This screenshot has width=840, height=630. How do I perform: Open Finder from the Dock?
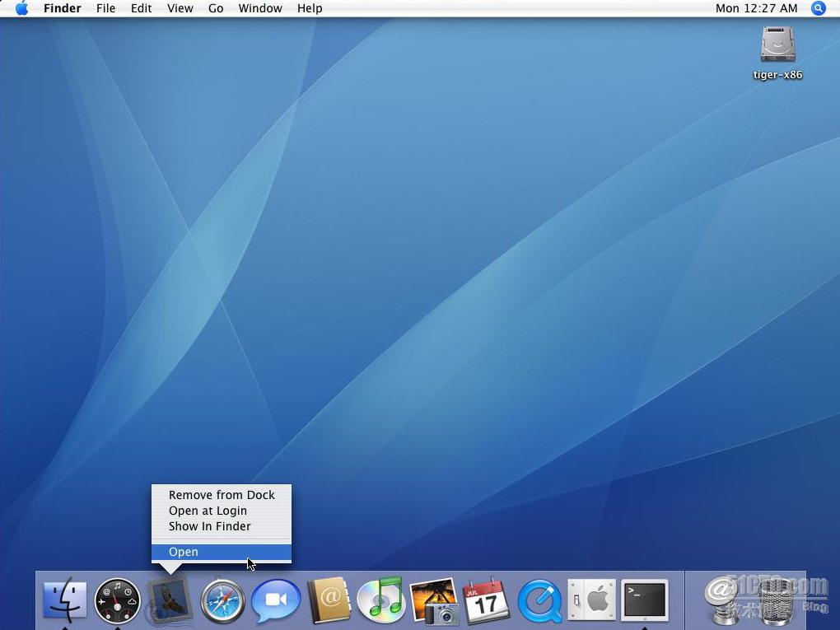click(65, 600)
